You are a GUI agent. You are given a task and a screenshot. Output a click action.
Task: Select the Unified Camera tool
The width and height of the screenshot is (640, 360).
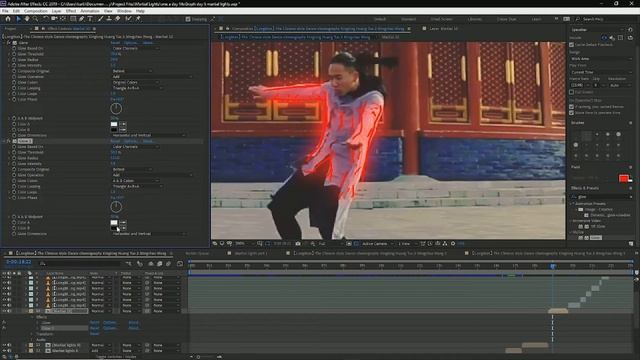point(54,19)
